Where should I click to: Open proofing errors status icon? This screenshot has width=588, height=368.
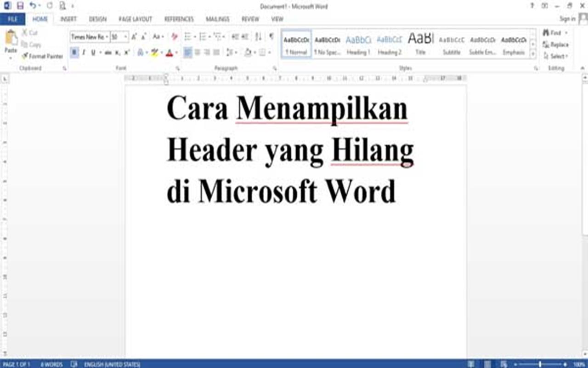73,364
